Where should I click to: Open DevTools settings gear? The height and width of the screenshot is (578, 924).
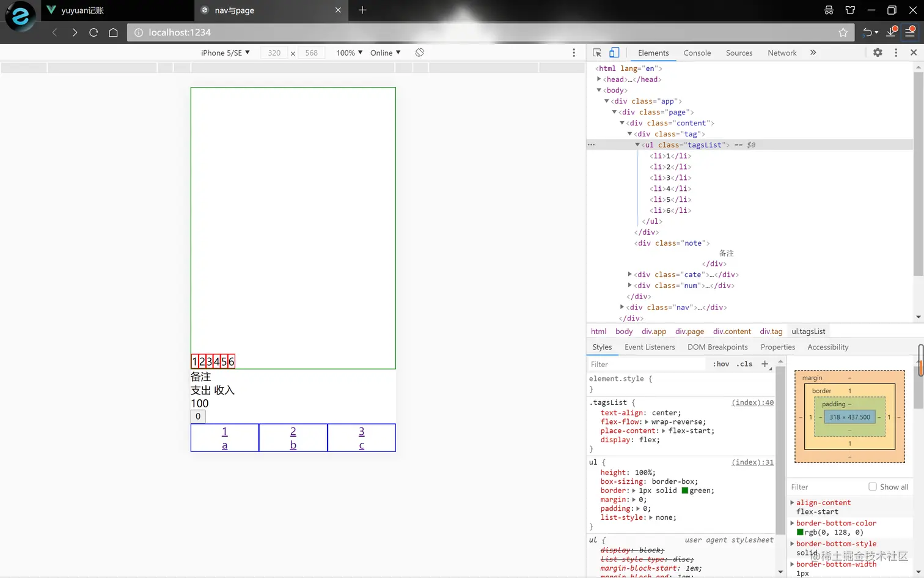pos(878,53)
